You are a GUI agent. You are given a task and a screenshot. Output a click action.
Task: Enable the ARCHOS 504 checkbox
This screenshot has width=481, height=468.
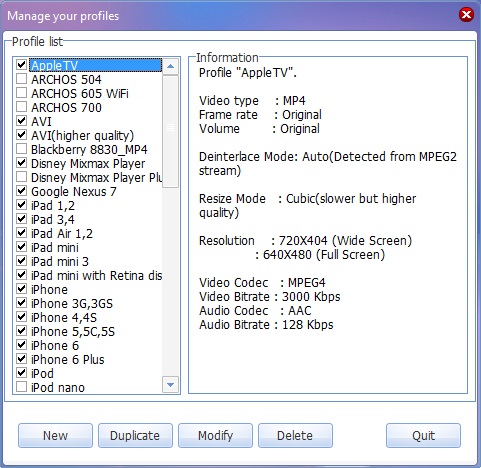tap(22, 79)
